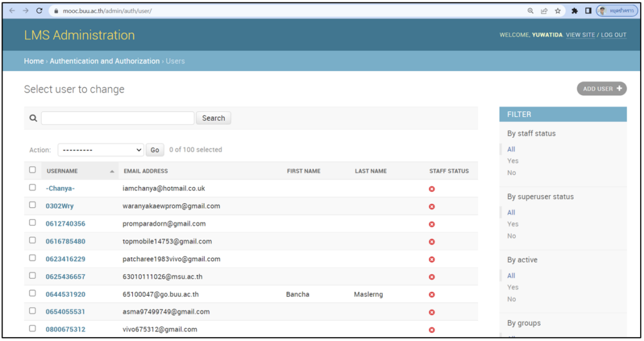Image resolution: width=644 pixels, height=341 pixels.
Task: Click the zoom magnifier icon in address bar
Action: (531, 11)
